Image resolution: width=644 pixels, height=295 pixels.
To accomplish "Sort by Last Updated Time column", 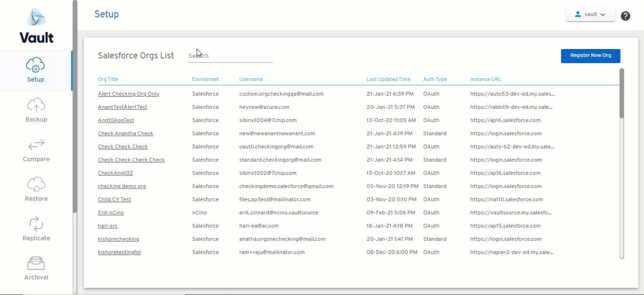I will (x=388, y=79).
